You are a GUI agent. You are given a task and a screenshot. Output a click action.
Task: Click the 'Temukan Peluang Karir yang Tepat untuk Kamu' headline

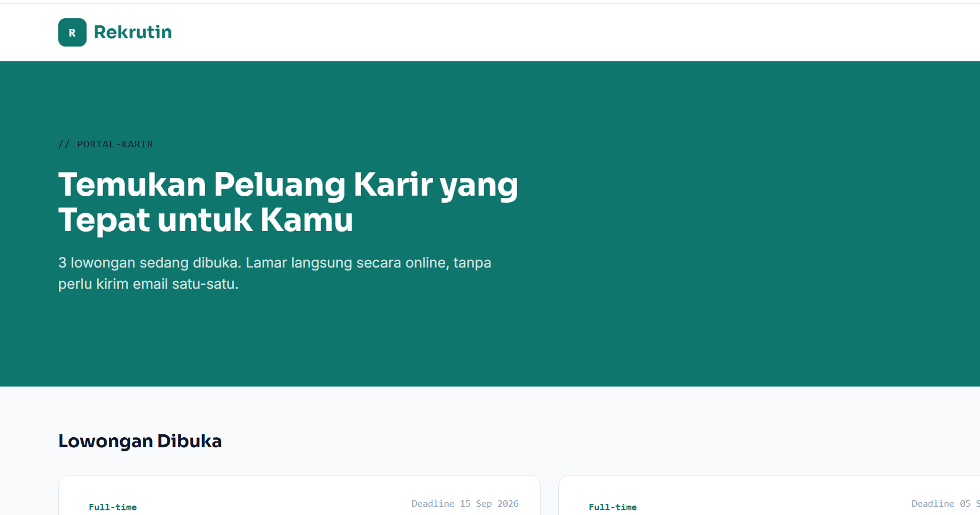[x=288, y=202]
